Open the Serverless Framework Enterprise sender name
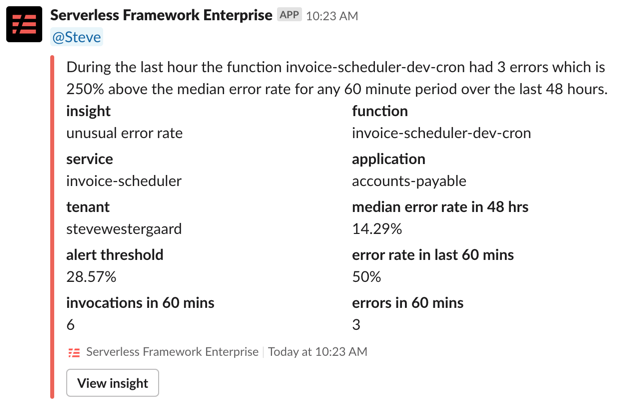The height and width of the screenshot is (404, 640). (x=160, y=16)
